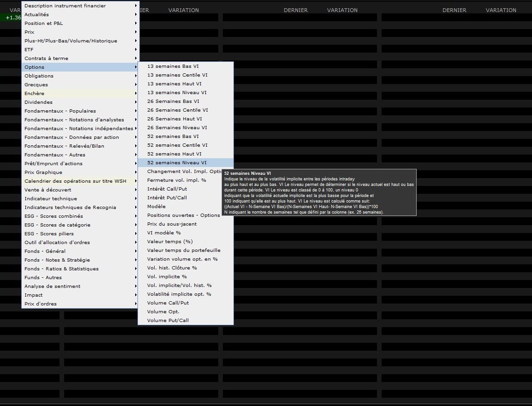
Task: Expand the Obligations category arrow
Action: [136, 76]
